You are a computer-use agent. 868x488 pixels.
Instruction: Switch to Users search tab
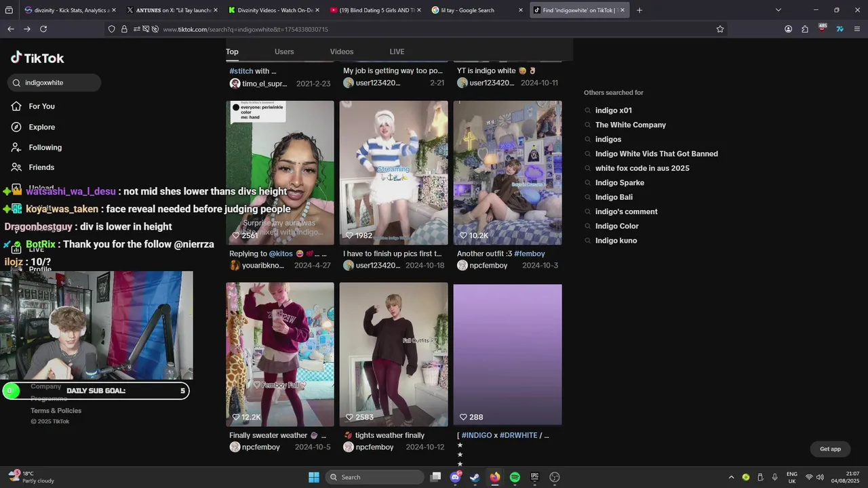[x=284, y=52]
